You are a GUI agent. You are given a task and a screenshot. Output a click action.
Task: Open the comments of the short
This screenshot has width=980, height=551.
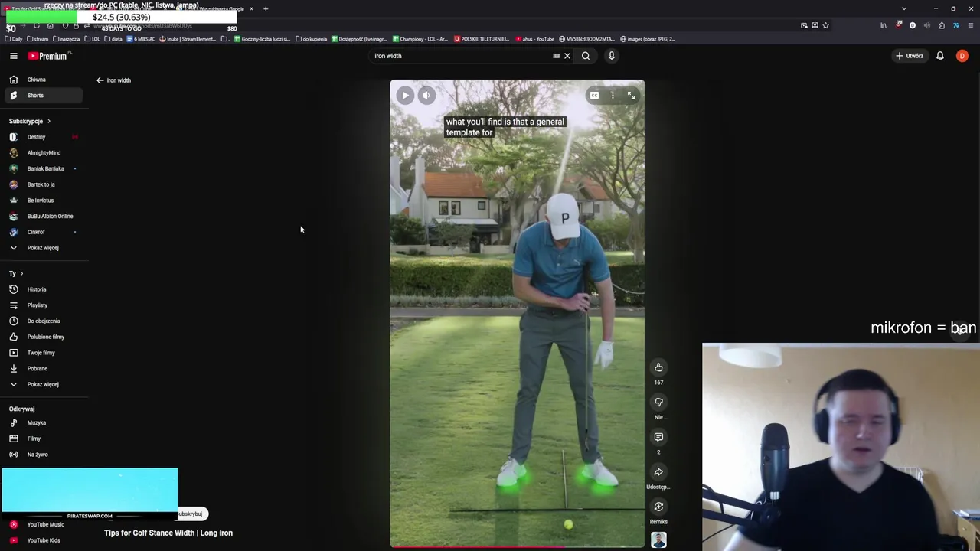(x=658, y=437)
